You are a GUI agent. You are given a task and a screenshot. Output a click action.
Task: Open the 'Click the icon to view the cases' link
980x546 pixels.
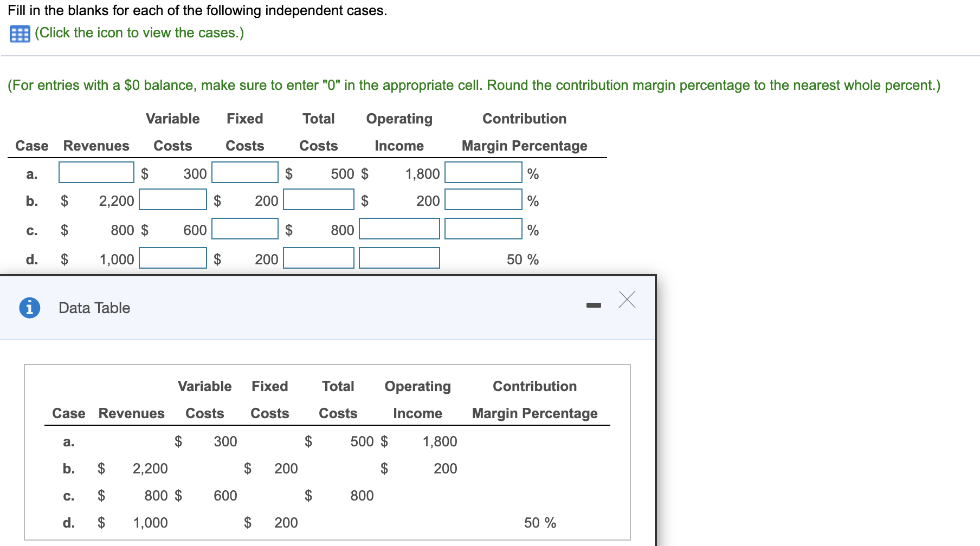coord(139,33)
